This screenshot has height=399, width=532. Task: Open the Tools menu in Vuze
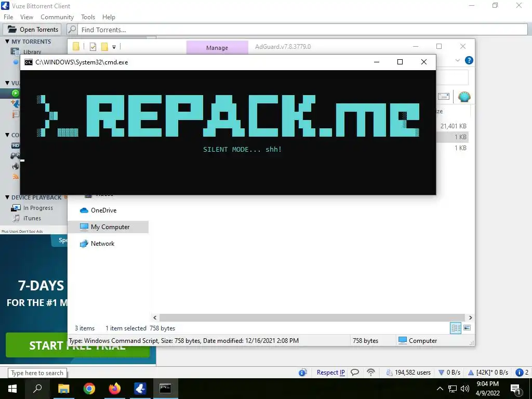click(88, 17)
